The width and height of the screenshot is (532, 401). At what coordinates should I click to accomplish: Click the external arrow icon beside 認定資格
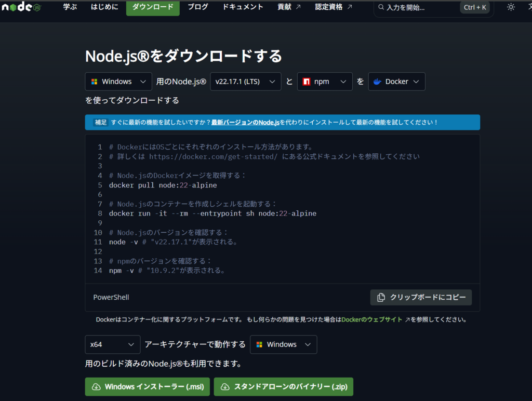tap(350, 7)
